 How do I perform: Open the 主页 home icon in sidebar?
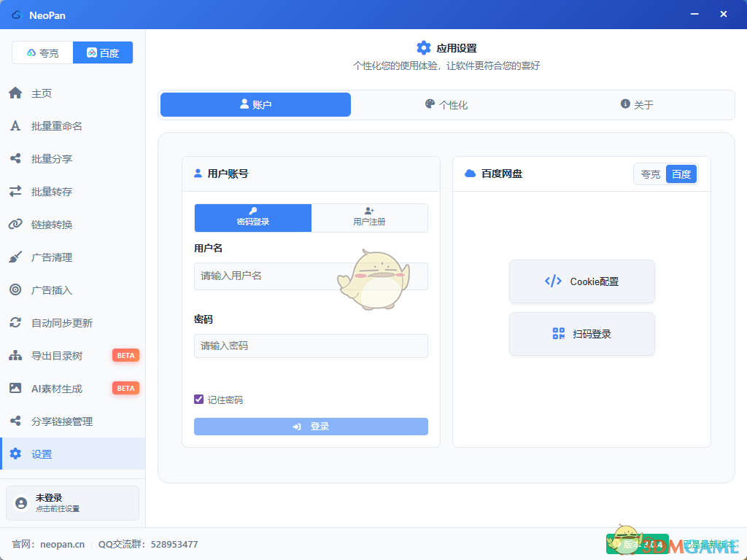click(x=15, y=93)
